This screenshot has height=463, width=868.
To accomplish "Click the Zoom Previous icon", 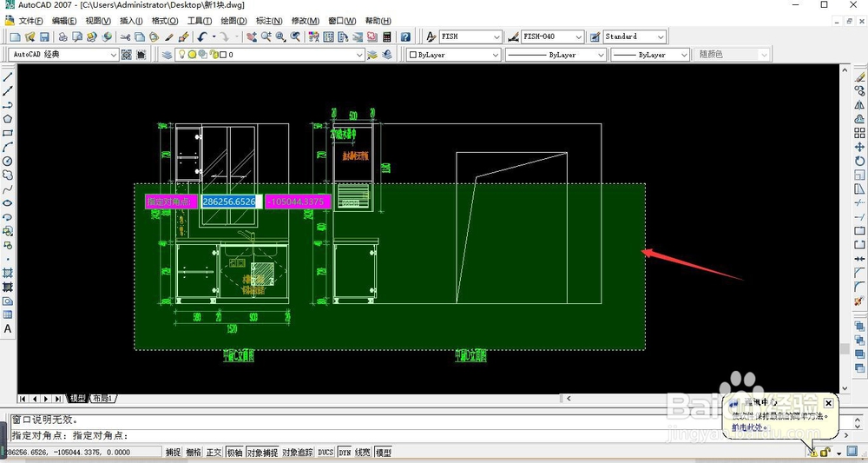I will [296, 37].
